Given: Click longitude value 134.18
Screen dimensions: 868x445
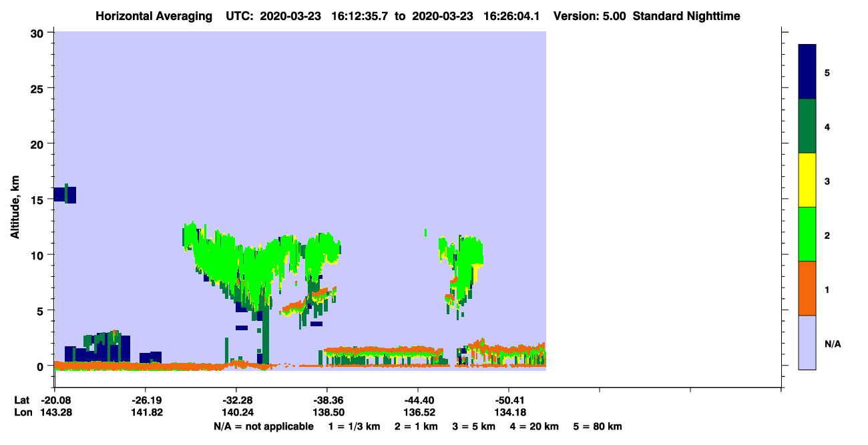Looking at the screenshot, I should point(509,412).
